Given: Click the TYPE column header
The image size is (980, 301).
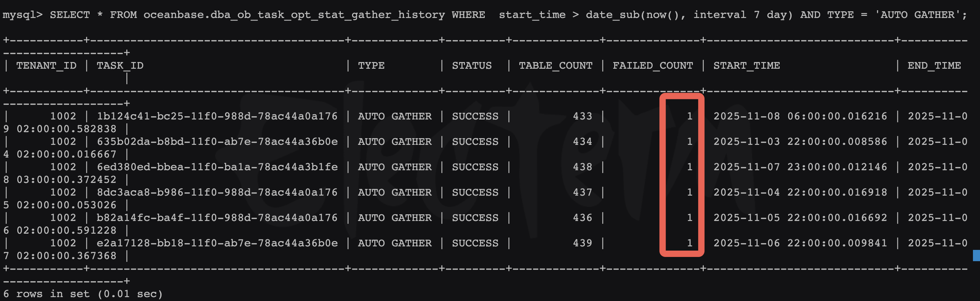Looking at the screenshot, I should click(x=371, y=66).
